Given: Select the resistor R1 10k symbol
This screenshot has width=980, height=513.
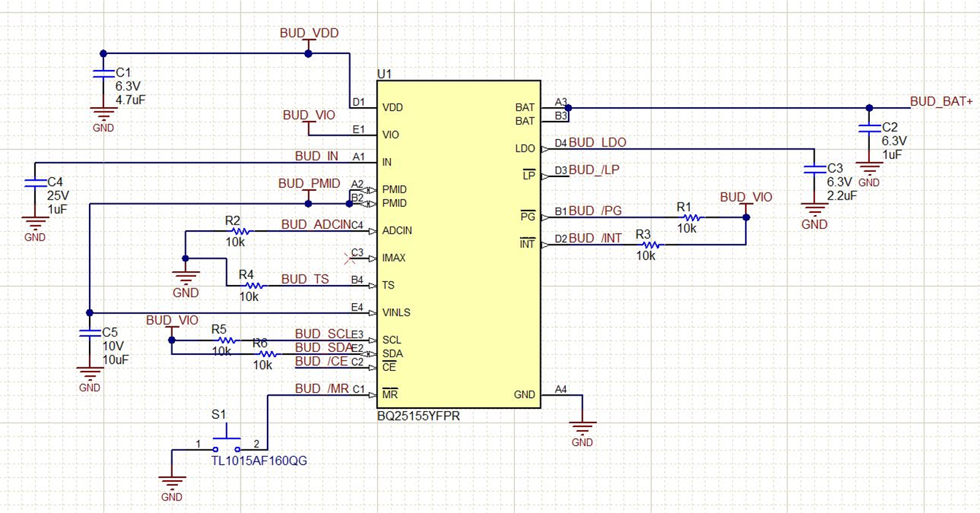Looking at the screenshot, I should [693, 216].
